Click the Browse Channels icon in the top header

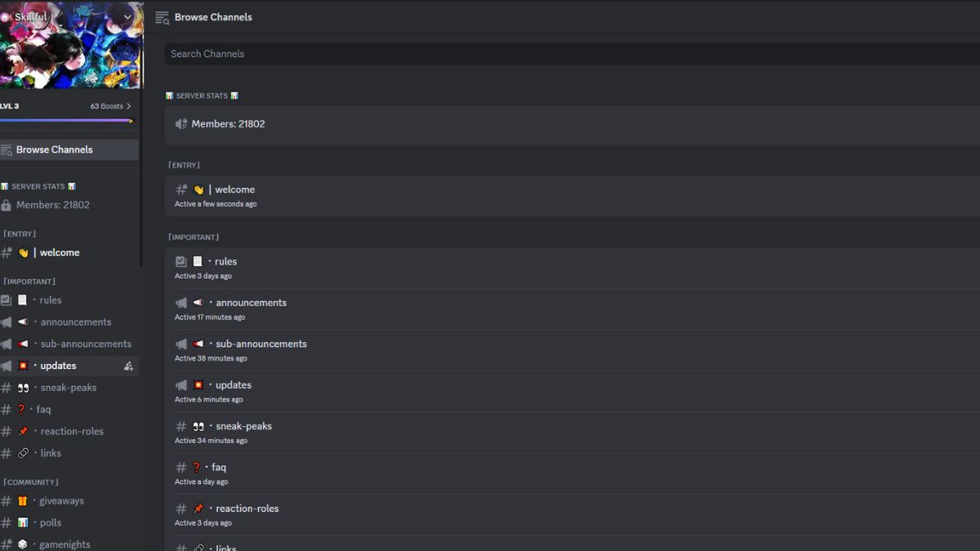(x=162, y=17)
